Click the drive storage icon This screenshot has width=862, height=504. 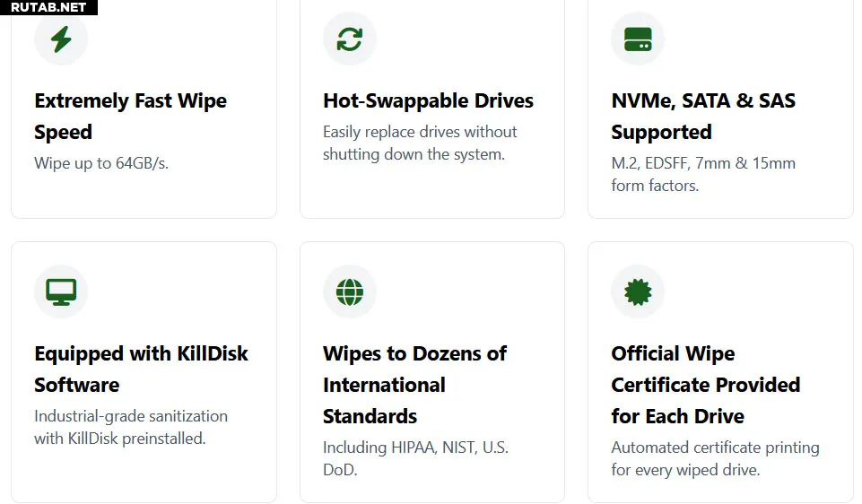pos(638,39)
